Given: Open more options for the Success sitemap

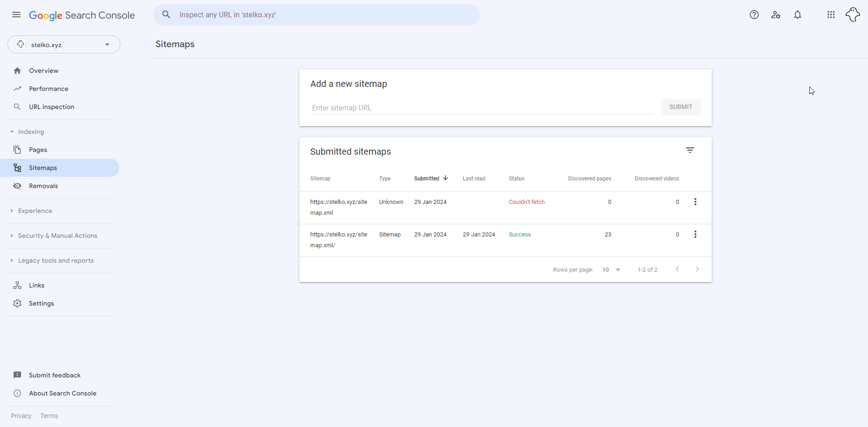Looking at the screenshot, I should click(x=695, y=234).
